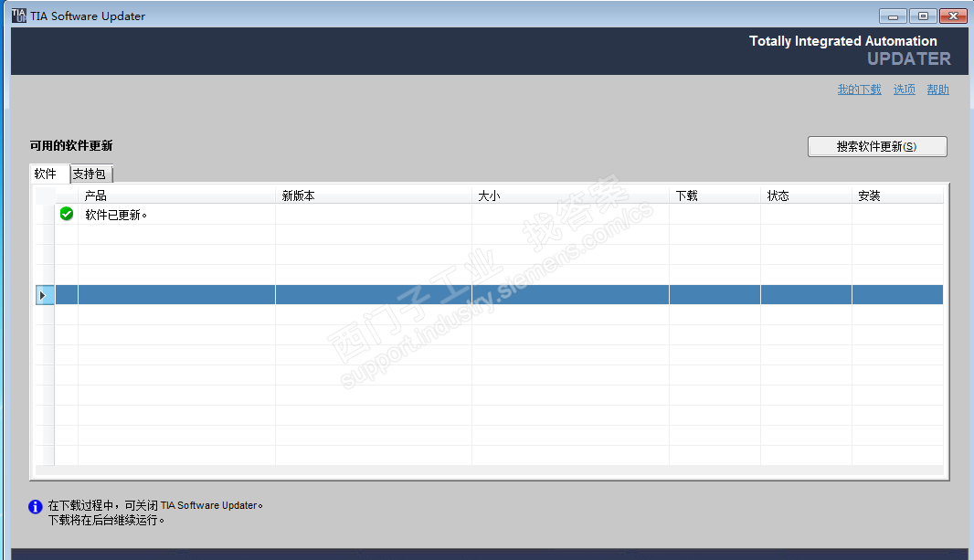Open the 选项 link
The width and height of the screenshot is (974, 560).
pyautogui.click(x=905, y=90)
